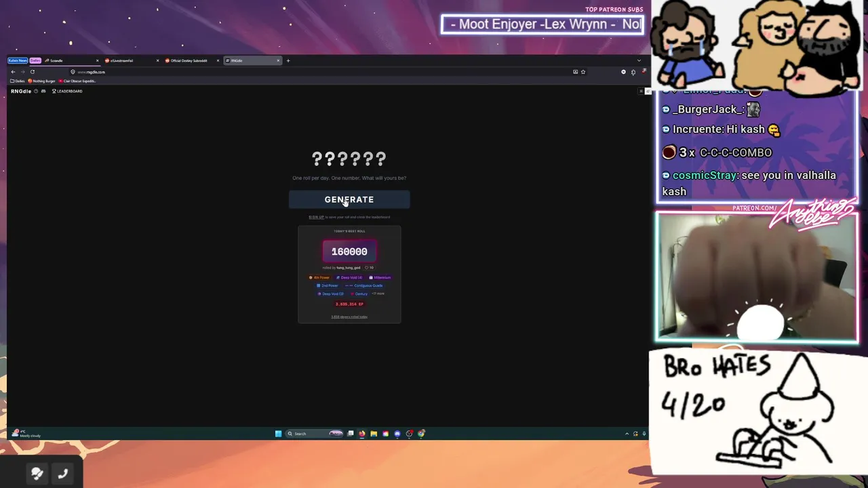Viewport: 868px width, 488px height.
Task: Open the Dailies bookmarks folder
Action: [x=18, y=81]
